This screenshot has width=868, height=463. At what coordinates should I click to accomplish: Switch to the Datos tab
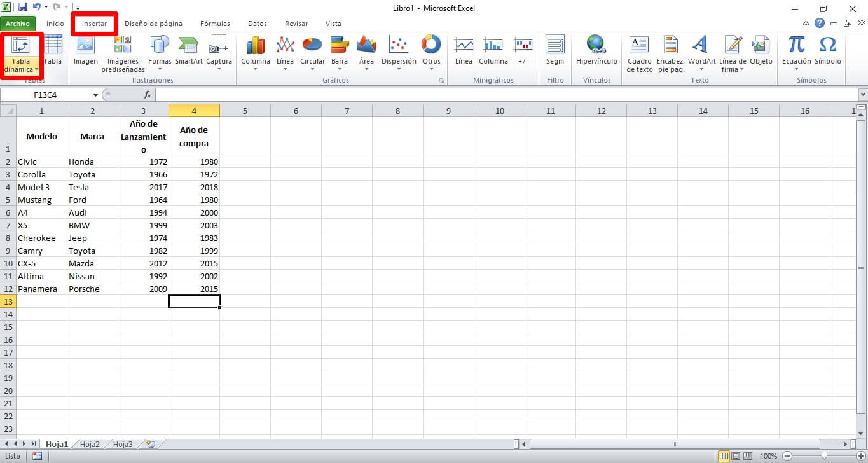click(258, 24)
